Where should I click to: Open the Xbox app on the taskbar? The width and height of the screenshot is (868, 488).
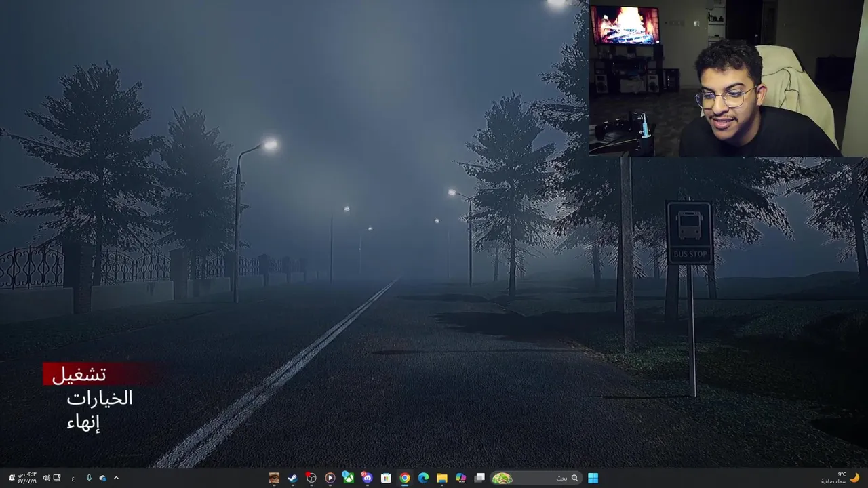348,478
